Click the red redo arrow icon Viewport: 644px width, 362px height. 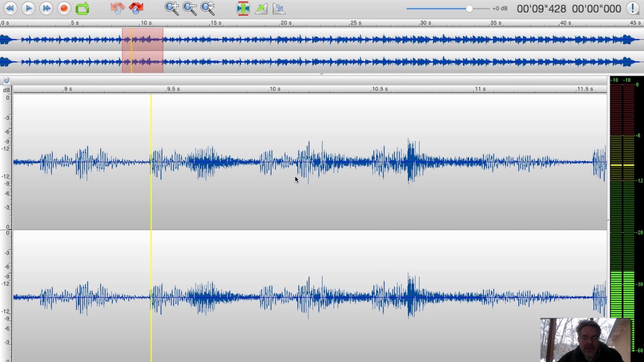tap(136, 8)
